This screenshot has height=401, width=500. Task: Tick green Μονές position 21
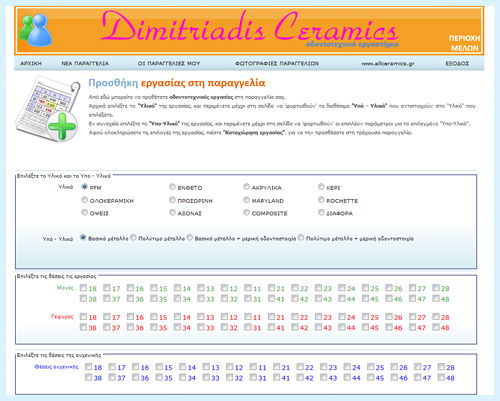click(x=271, y=288)
